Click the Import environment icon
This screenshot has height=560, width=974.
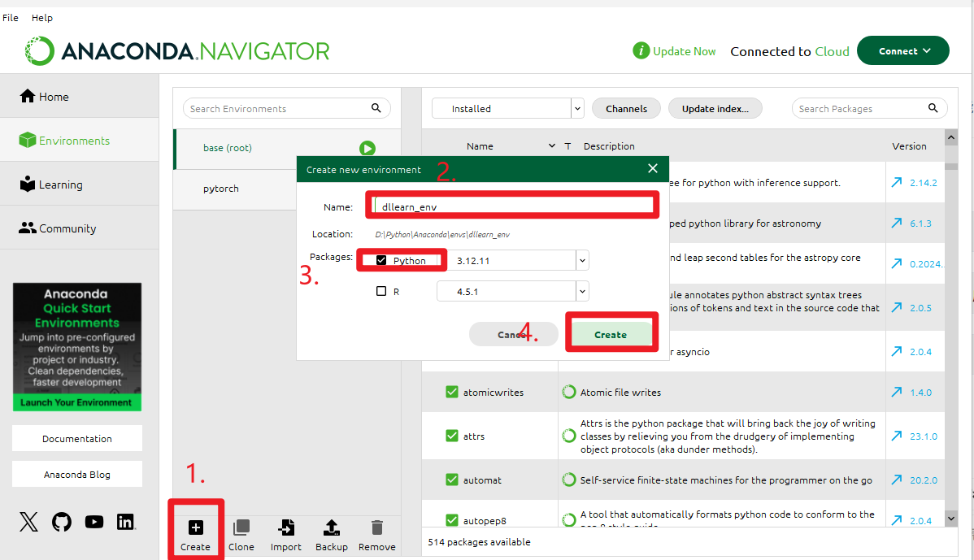[x=285, y=527]
